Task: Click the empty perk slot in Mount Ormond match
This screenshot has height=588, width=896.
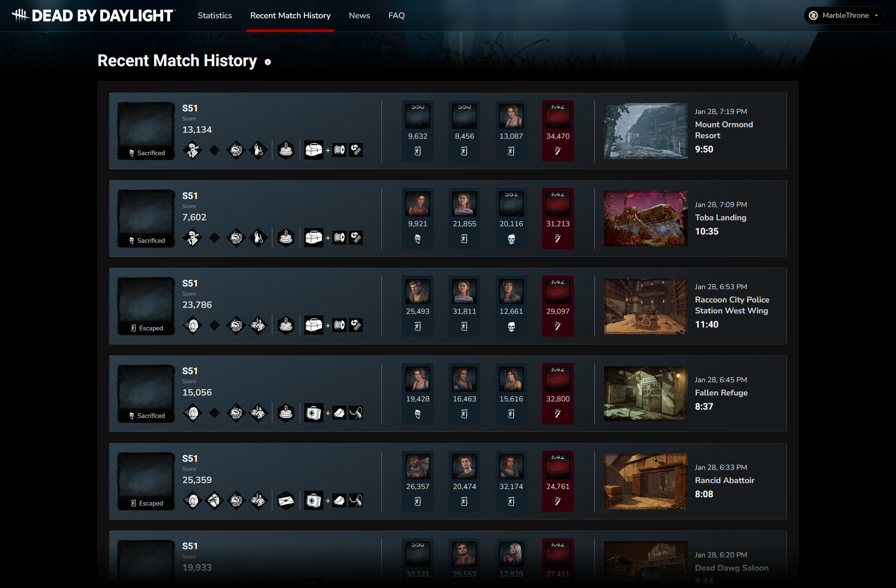Action: pos(214,150)
